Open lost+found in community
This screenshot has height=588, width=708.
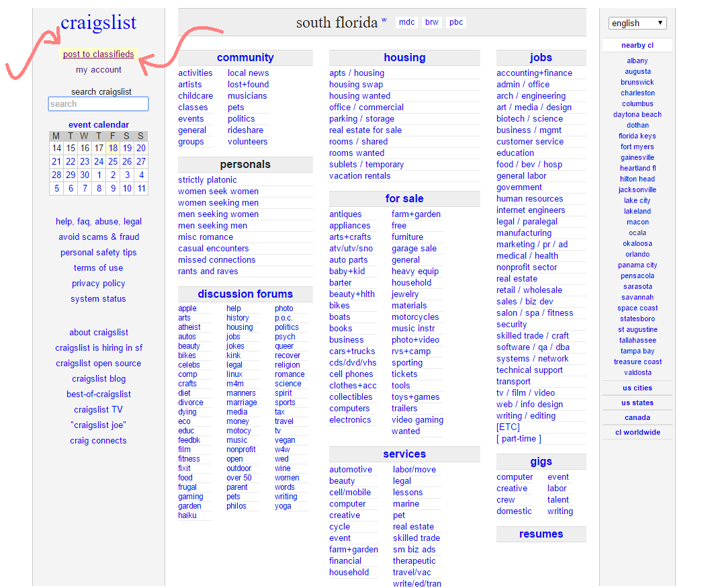click(x=248, y=85)
